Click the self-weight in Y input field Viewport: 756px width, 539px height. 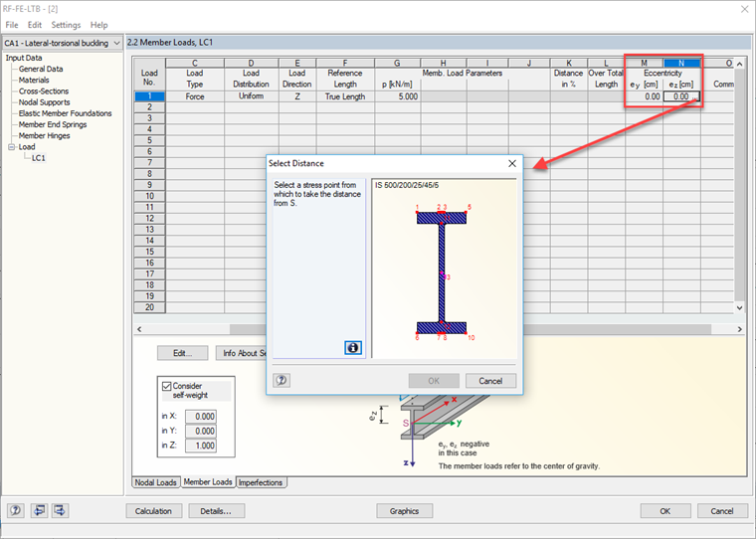coord(201,431)
